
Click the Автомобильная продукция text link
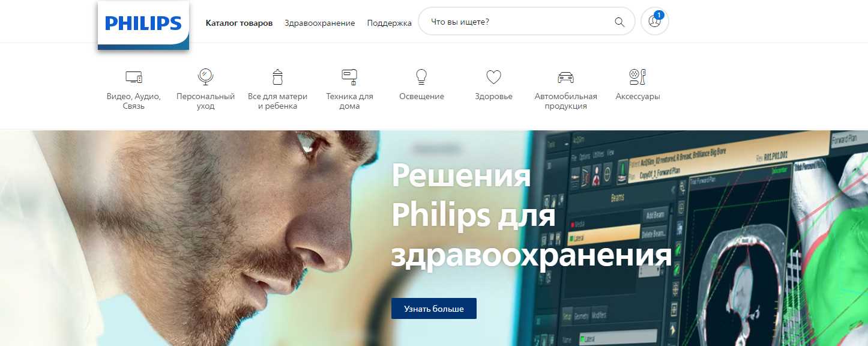[565, 101]
